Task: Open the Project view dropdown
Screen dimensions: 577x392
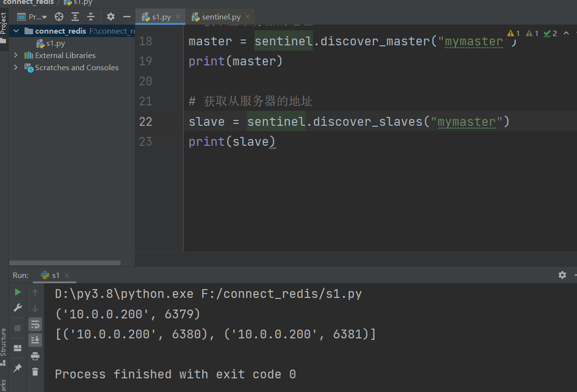Action: tap(32, 17)
